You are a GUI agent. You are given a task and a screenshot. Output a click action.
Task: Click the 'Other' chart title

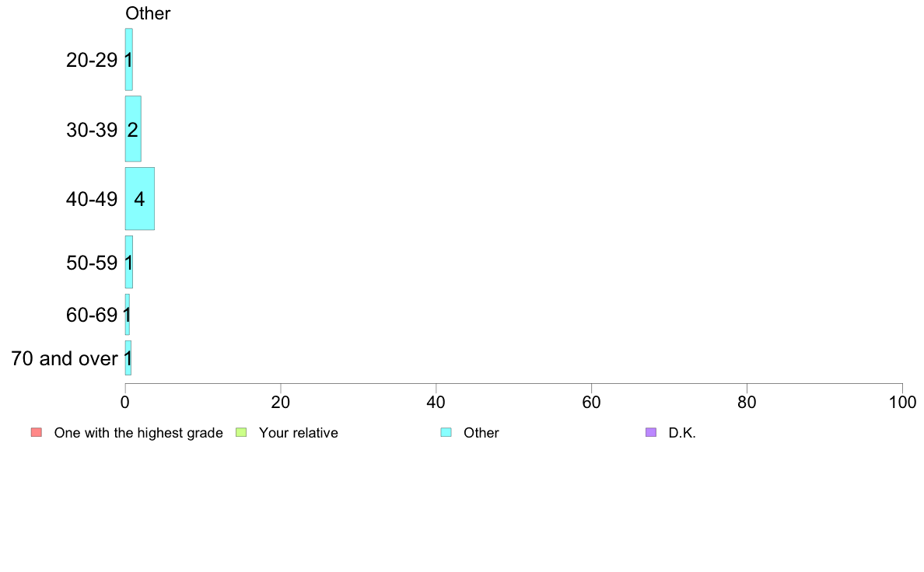(148, 13)
